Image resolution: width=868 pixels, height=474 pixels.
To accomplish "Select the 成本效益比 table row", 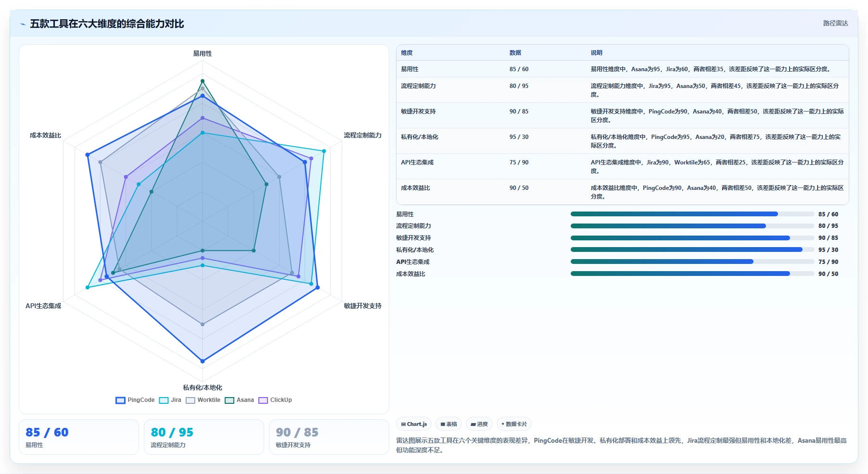I will [622, 192].
